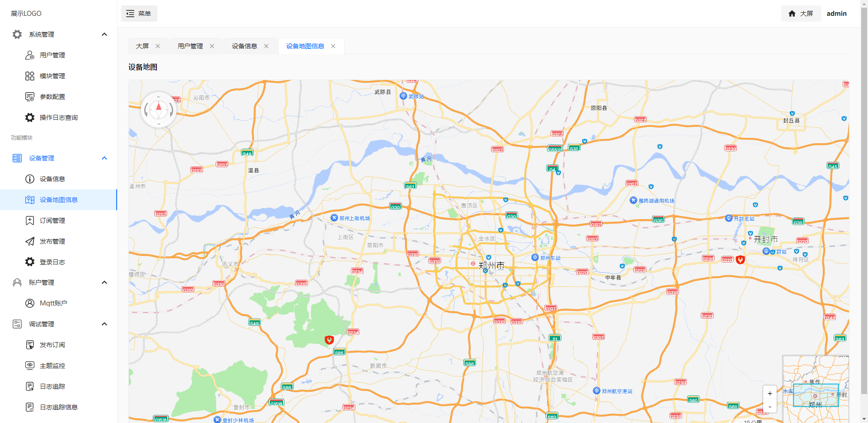The height and width of the screenshot is (423, 868).
Task: Toggle the 菜单 sidebar collapse button
Action: pyautogui.click(x=139, y=14)
